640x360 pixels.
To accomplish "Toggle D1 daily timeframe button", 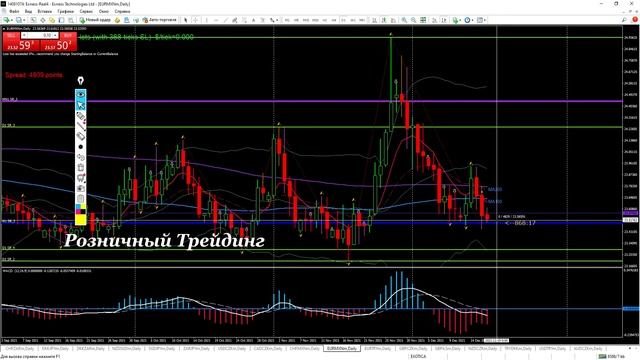I will (343, 20).
